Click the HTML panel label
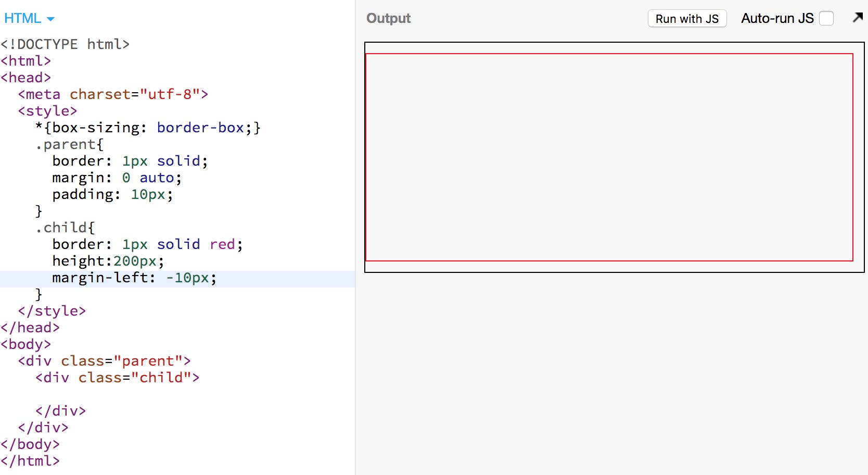Viewport: 868px width, 475px height. [22, 19]
